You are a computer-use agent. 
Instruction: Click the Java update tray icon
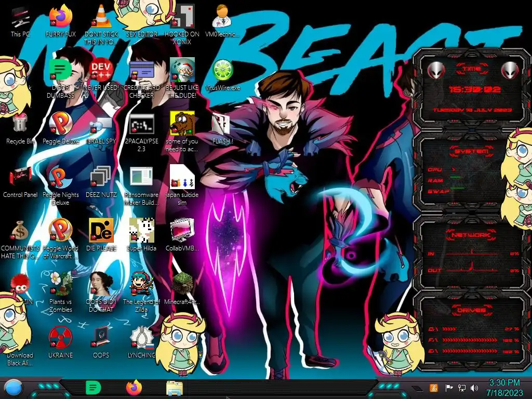(x=434, y=388)
